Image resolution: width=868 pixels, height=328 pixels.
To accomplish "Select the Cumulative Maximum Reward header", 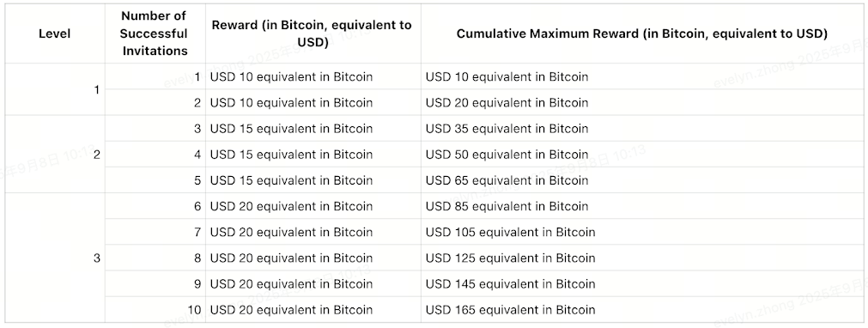I will click(x=642, y=33).
